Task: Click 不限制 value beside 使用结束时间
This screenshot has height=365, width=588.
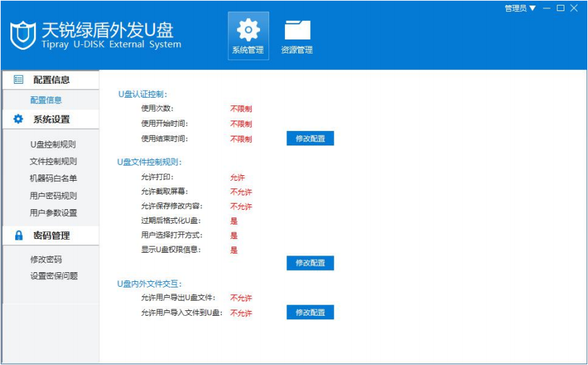Action: 241,139
